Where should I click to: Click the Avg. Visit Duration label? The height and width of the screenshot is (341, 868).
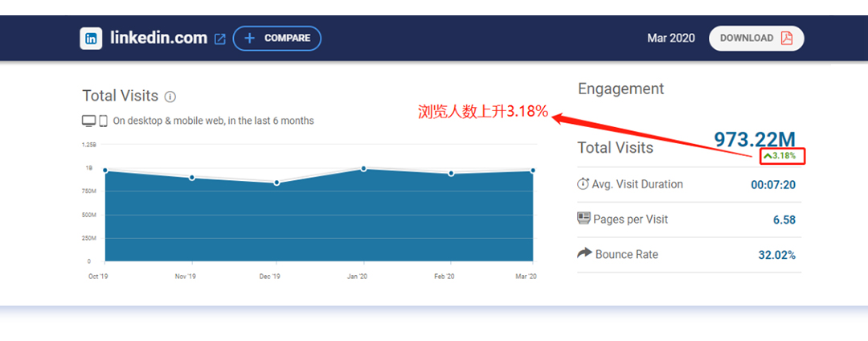coord(637,184)
